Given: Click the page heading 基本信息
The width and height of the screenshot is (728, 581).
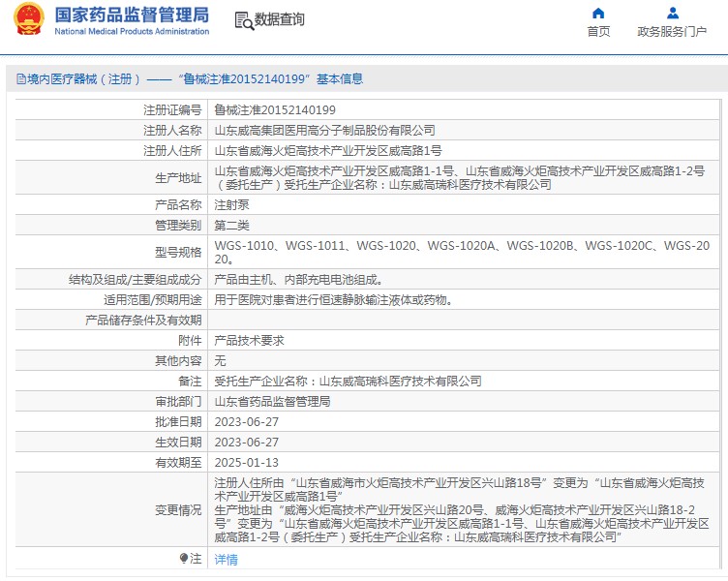Looking at the screenshot, I should tap(340, 79).
